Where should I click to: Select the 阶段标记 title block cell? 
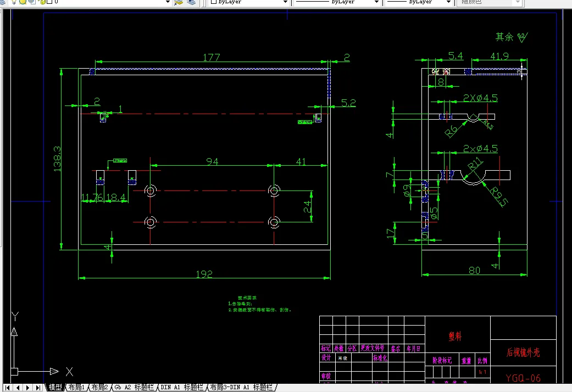click(x=442, y=360)
